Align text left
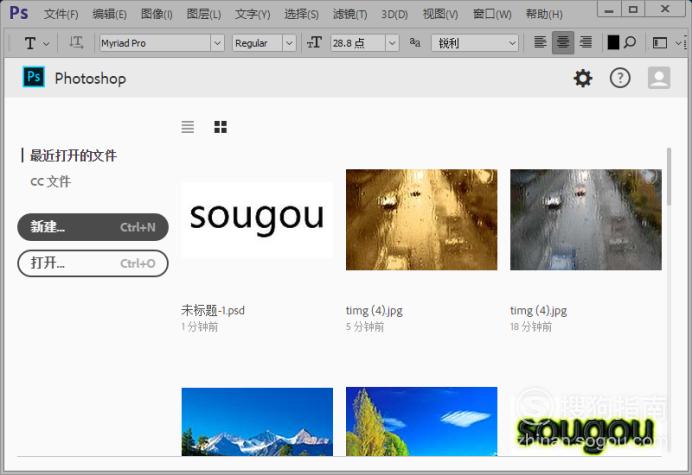Viewport: 692px width, 475px height. point(540,42)
